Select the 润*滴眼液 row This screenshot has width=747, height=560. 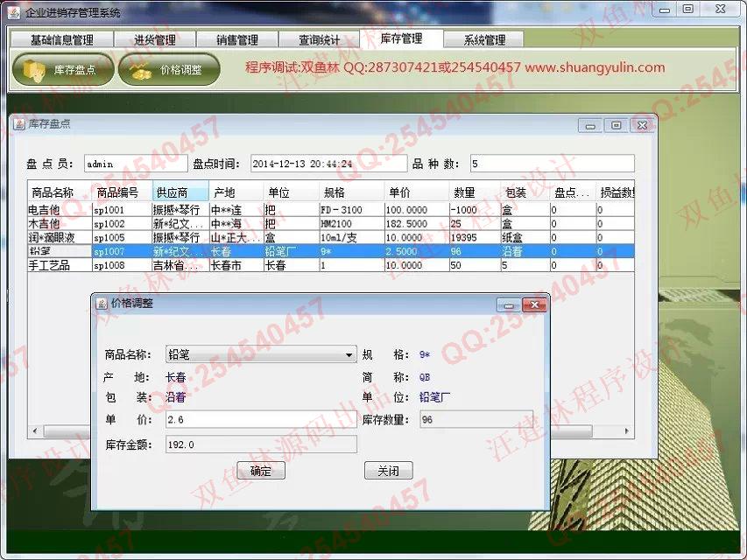(x=331, y=238)
